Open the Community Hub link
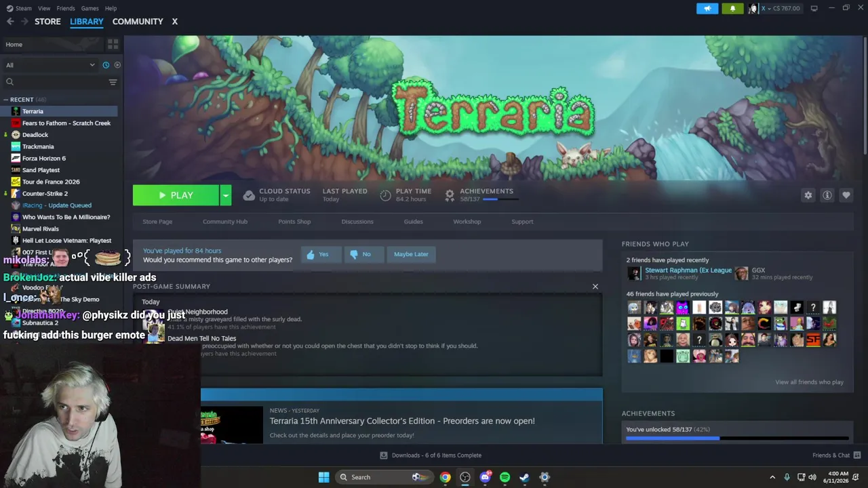This screenshot has width=868, height=488. pyautogui.click(x=225, y=222)
